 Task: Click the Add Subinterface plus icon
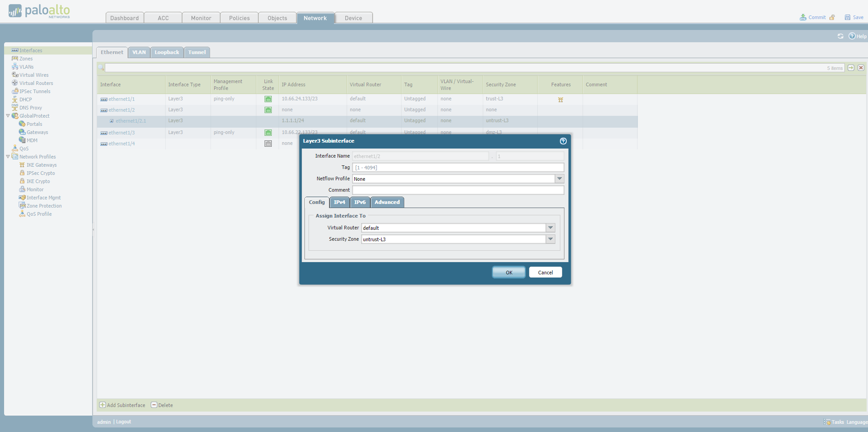103,405
